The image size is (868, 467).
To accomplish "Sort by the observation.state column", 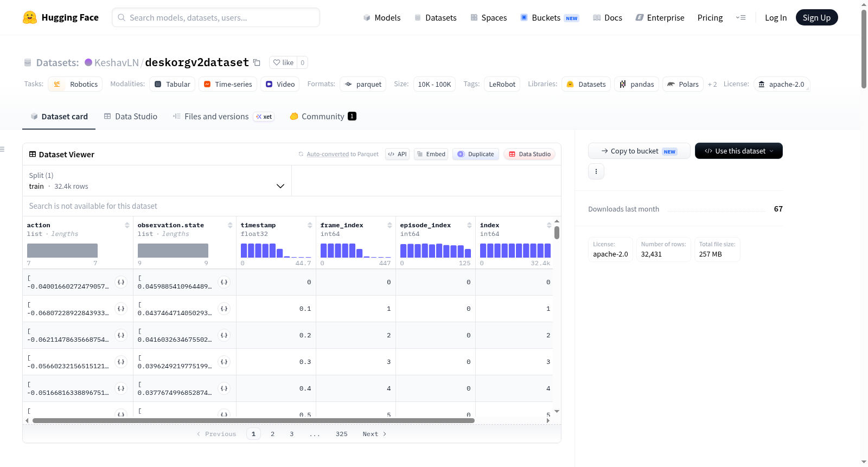I will click(x=230, y=225).
